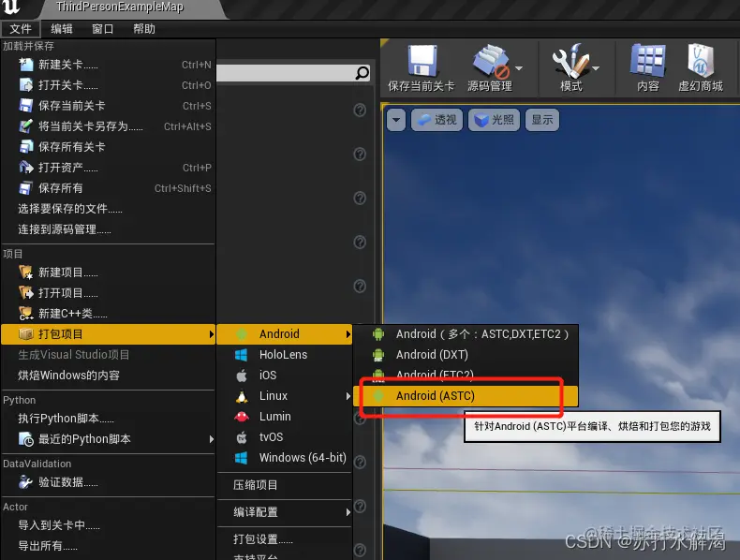Open the 帮助 (Help) menu
The height and width of the screenshot is (560, 740).
click(144, 29)
